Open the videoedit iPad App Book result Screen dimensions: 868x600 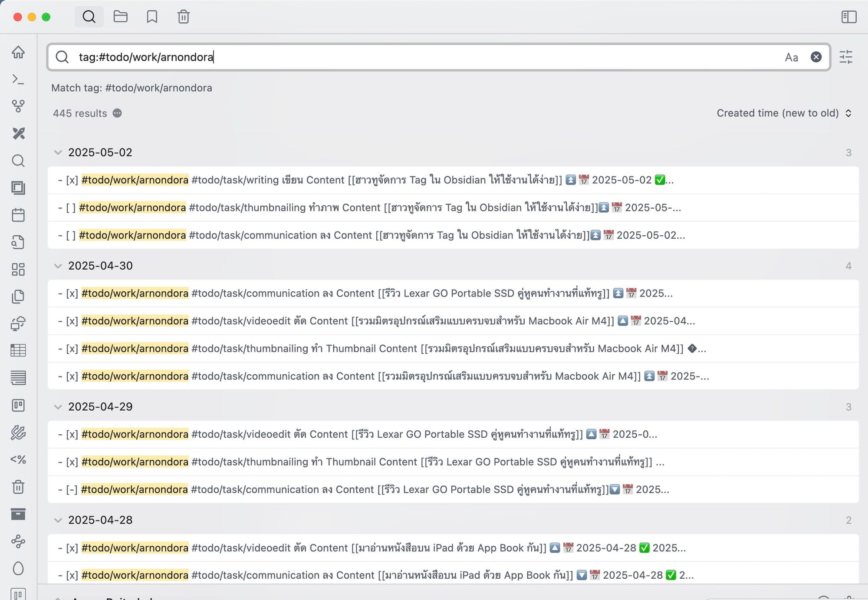tap(453, 548)
